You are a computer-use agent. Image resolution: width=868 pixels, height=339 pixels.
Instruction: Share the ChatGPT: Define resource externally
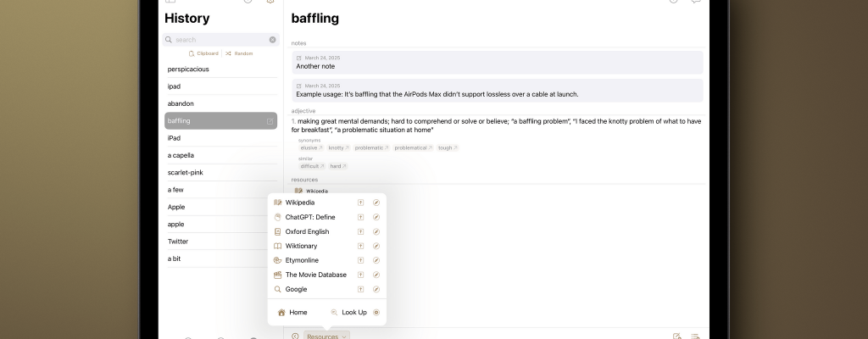[x=361, y=217]
